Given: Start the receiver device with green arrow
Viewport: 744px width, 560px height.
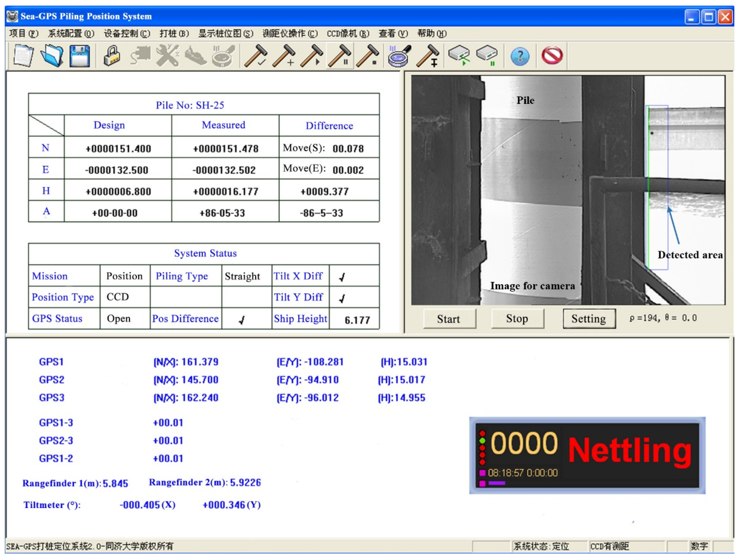Looking at the screenshot, I should pos(459,56).
